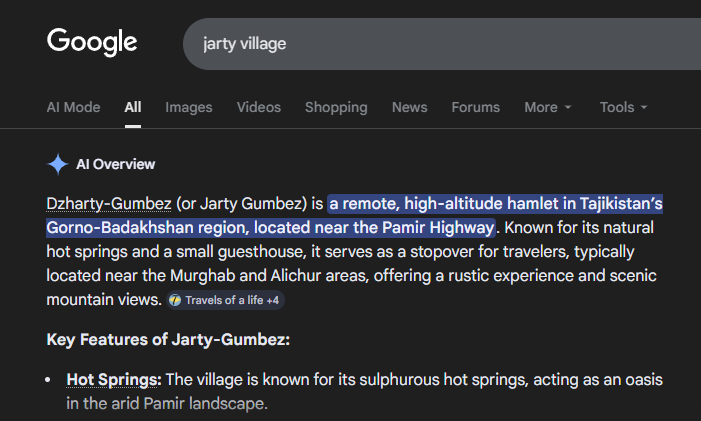Select the All results tab
Screen dimensions: 701x421
point(133,107)
